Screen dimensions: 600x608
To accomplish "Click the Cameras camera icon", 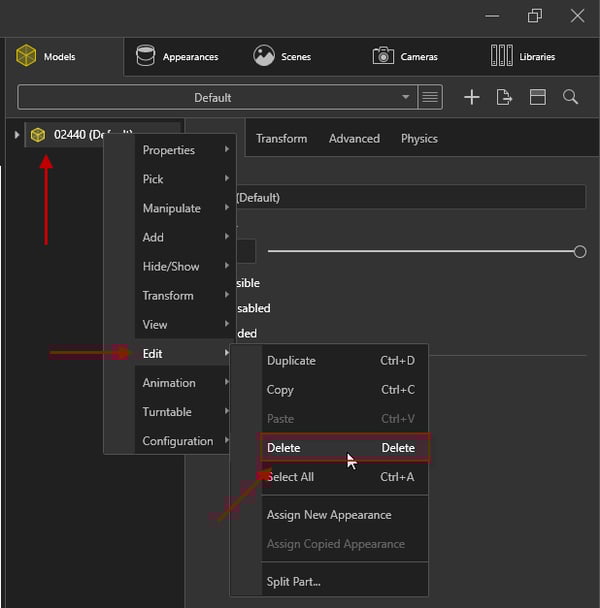I will coord(383,55).
